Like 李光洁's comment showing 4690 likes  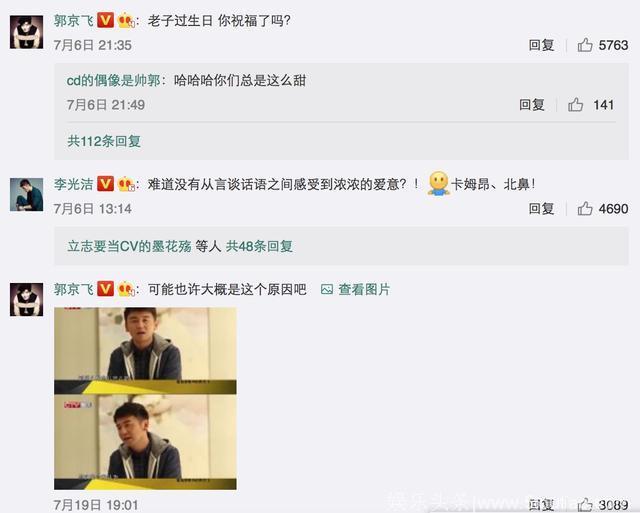pyautogui.click(x=585, y=209)
